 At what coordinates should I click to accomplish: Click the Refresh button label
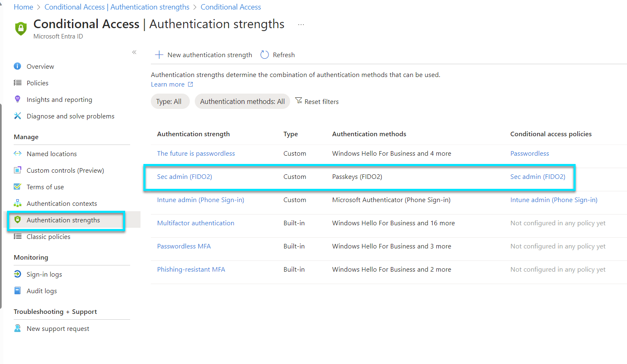point(284,55)
